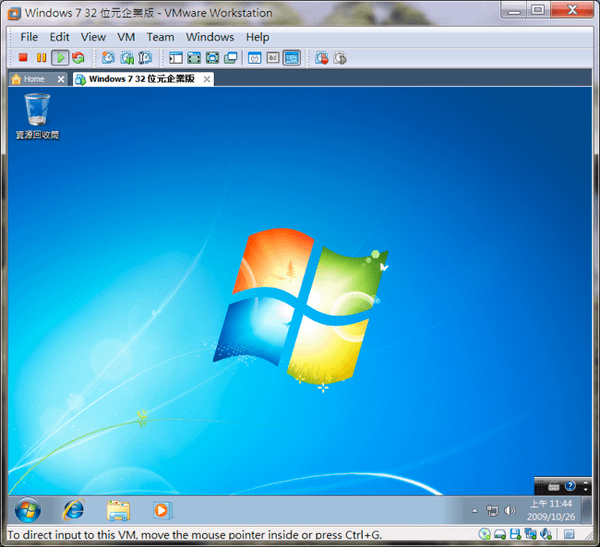Click the orange Suspend (pause) toolbar button

[41, 58]
